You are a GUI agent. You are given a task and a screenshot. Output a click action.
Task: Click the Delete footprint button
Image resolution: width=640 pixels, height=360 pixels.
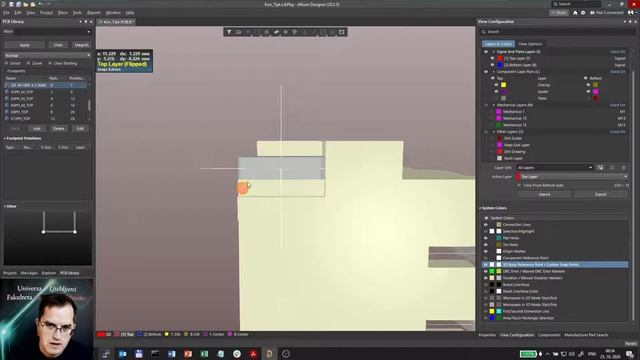click(59, 129)
